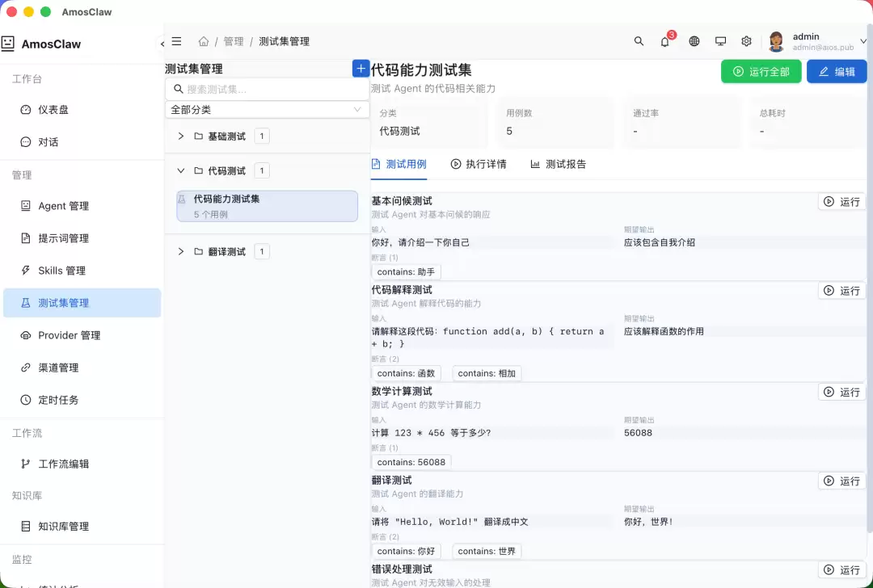
Task: Expand the 基础测试 folder
Action: (181, 136)
